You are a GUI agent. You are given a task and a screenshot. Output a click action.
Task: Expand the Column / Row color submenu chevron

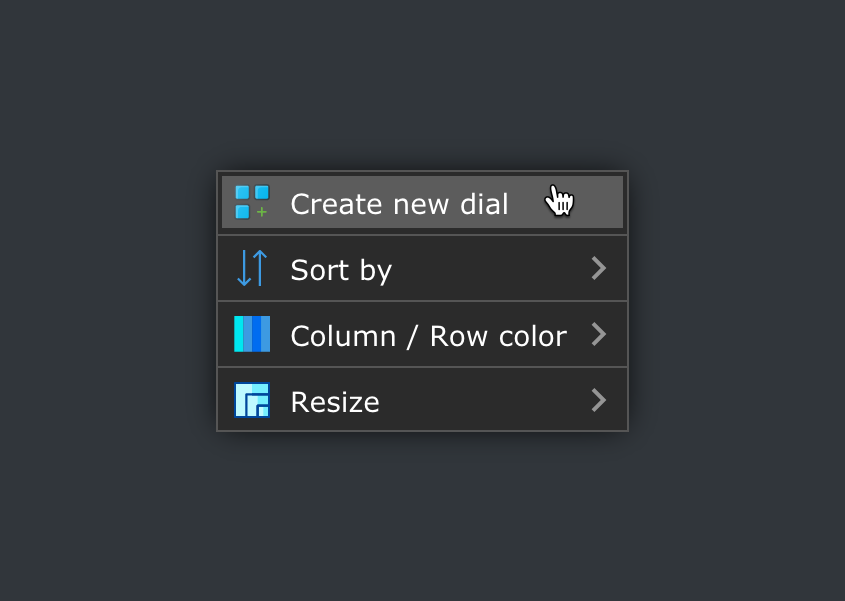598,334
